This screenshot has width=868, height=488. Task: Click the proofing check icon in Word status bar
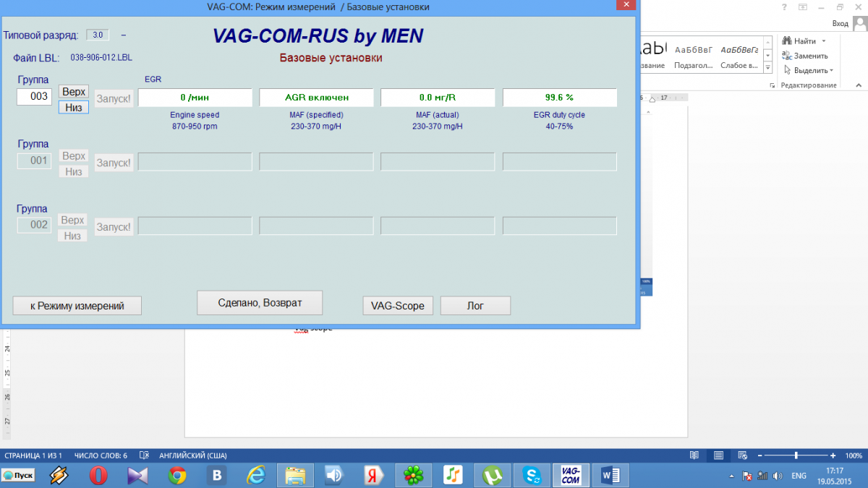tap(144, 455)
